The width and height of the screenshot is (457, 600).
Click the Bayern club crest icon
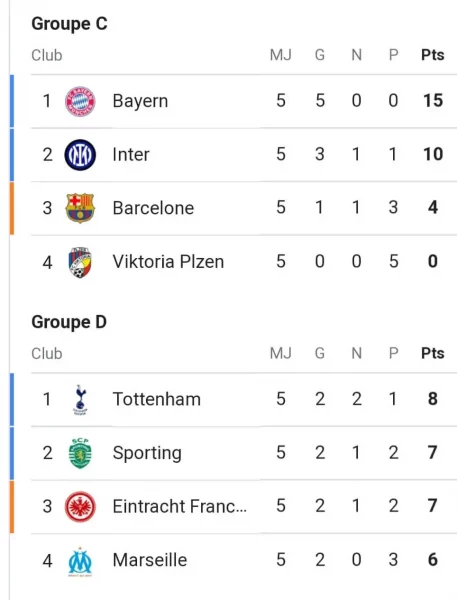pos(80,101)
